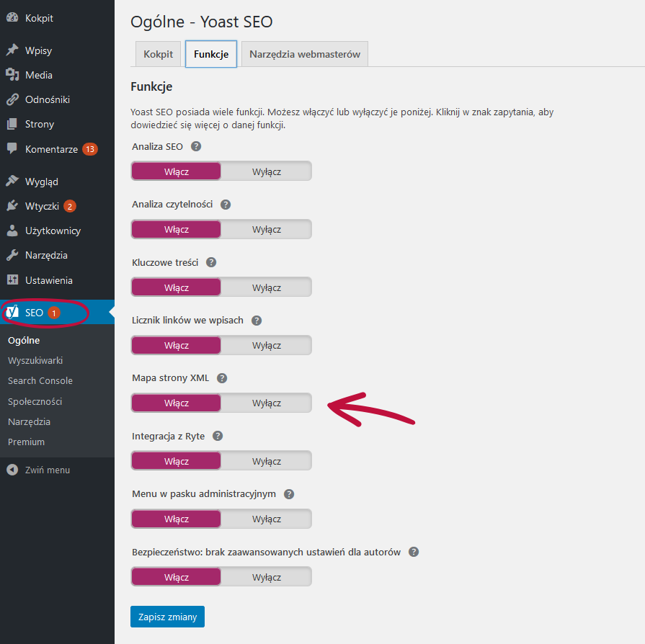Open help for Menu w pasku administracyjnym

tap(289, 494)
